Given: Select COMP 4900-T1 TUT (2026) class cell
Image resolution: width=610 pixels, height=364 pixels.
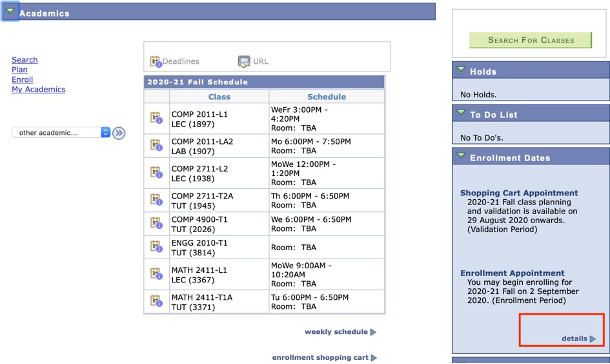Looking at the screenshot, I should [x=219, y=224].
